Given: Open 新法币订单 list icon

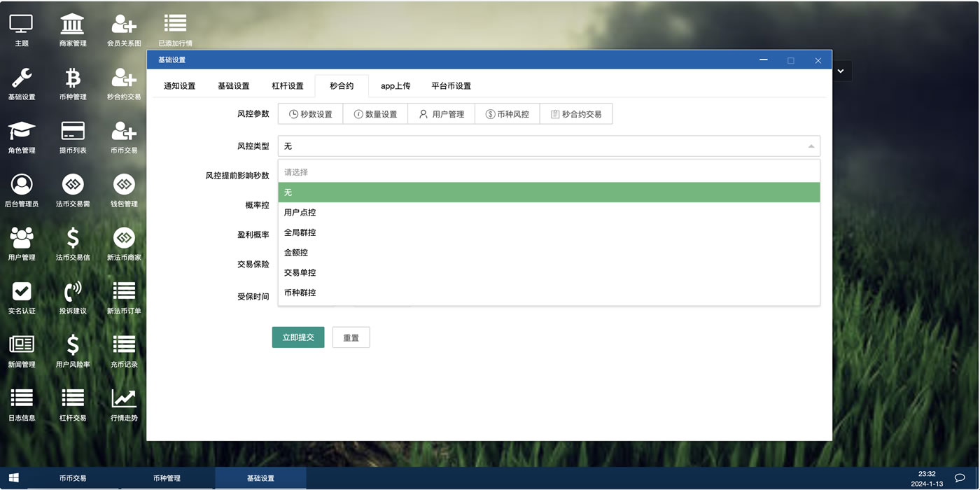Looking at the screenshot, I should (124, 298).
